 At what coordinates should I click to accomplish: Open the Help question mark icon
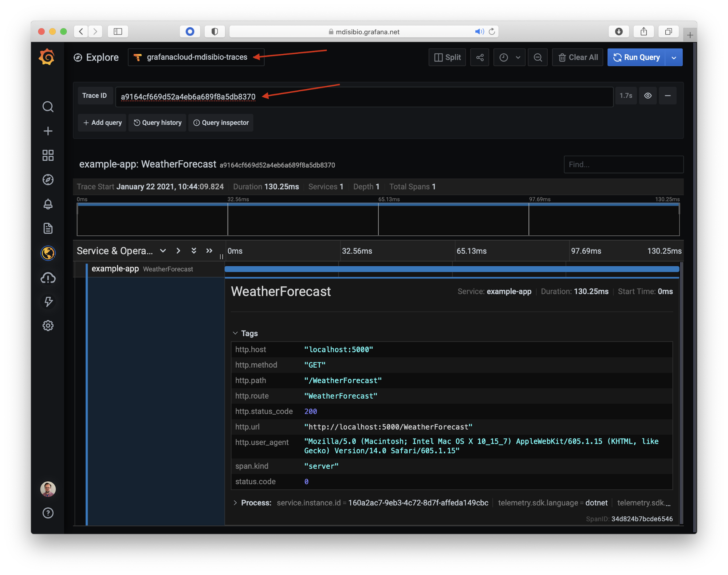coord(48,513)
